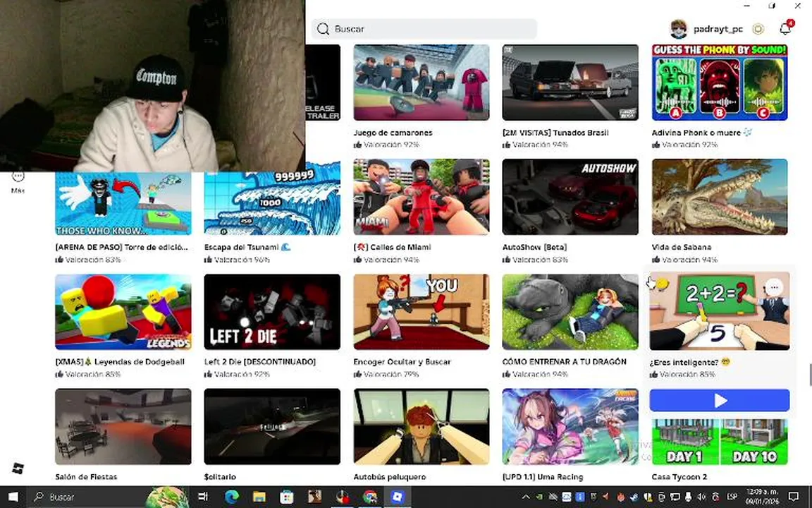Open the Casa Tycoon 2 thumbnail
The height and width of the screenshot is (508, 812).
[x=719, y=442]
